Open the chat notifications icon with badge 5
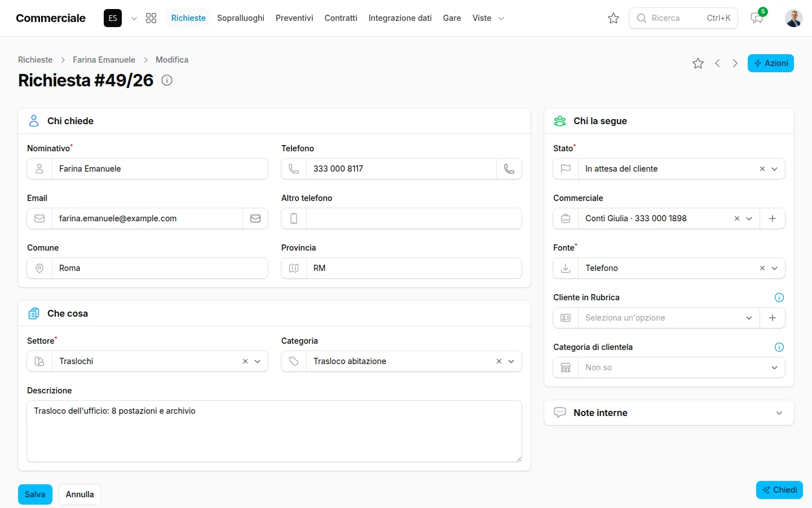812x508 pixels. (757, 18)
